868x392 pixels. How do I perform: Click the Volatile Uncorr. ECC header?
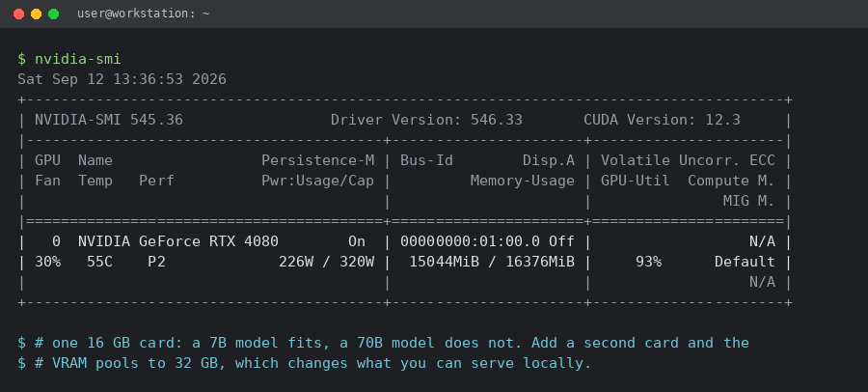(688, 160)
